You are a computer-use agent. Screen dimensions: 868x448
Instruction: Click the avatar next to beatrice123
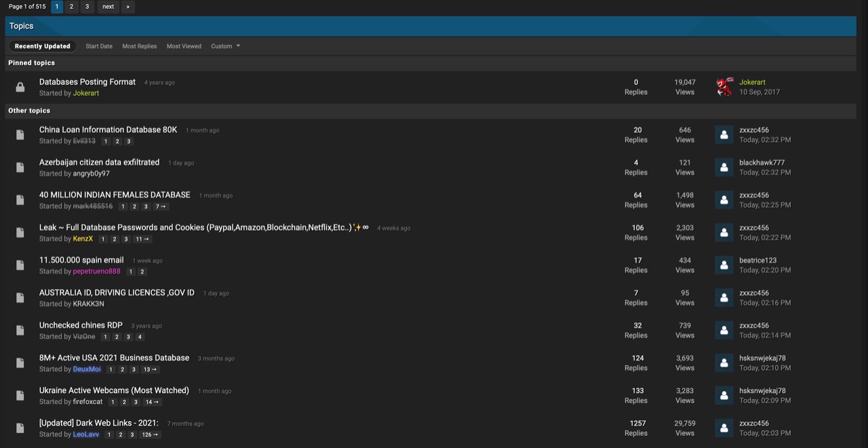pyautogui.click(x=724, y=265)
